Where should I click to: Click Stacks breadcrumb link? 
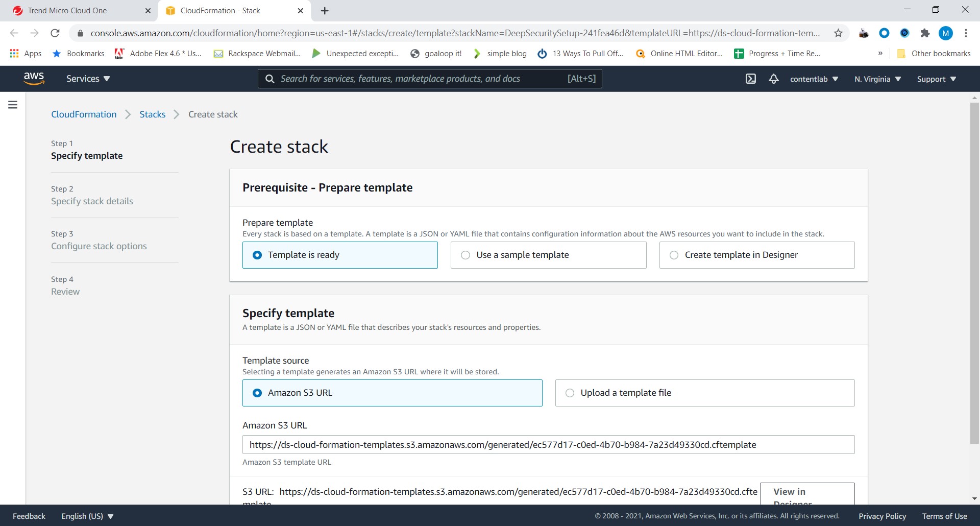[153, 114]
